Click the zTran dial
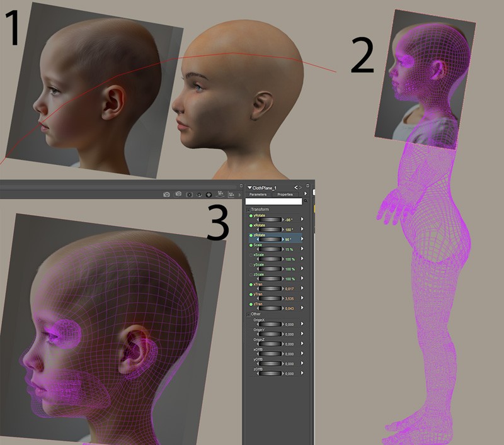Image resolution: width=504 pixels, height=445 pixels. pos(270,308)
